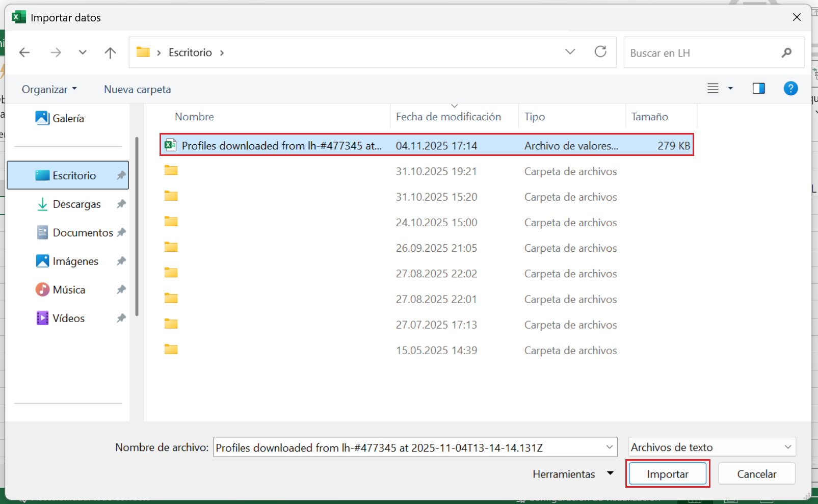818x504 pixels.
Task: Create a folder with Nueva carpeta
Action: [137, 89]
